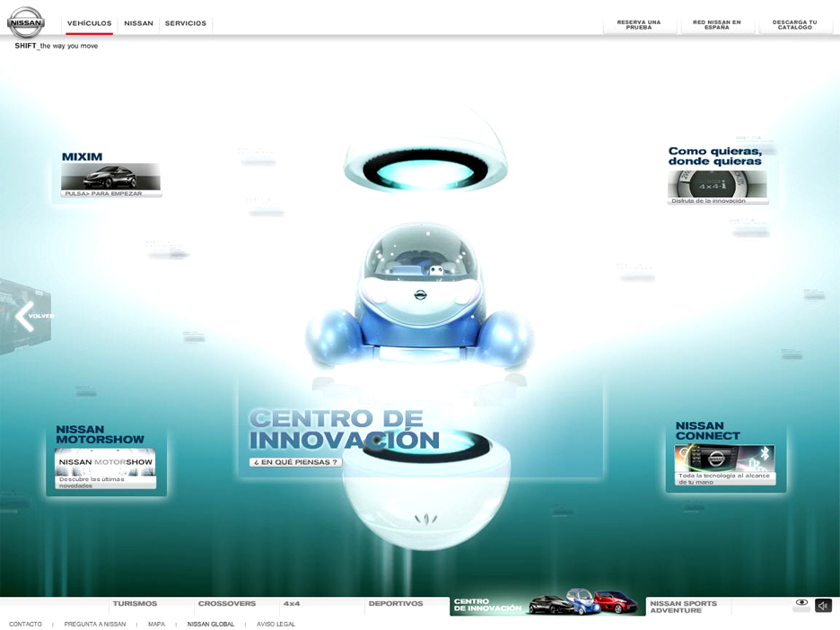Open the Servicios menu
This screenshot has width=840, height=630.
186,23
